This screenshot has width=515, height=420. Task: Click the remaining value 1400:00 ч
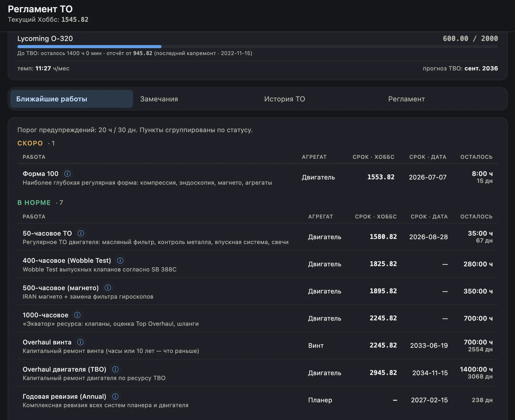pos(476,369)
